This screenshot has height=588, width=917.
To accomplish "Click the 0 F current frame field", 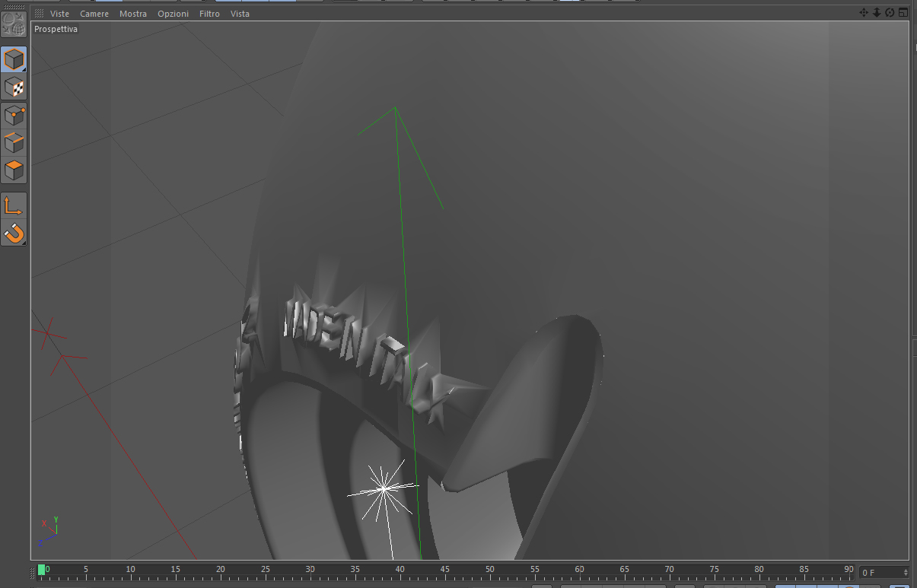I will (884, 572).
